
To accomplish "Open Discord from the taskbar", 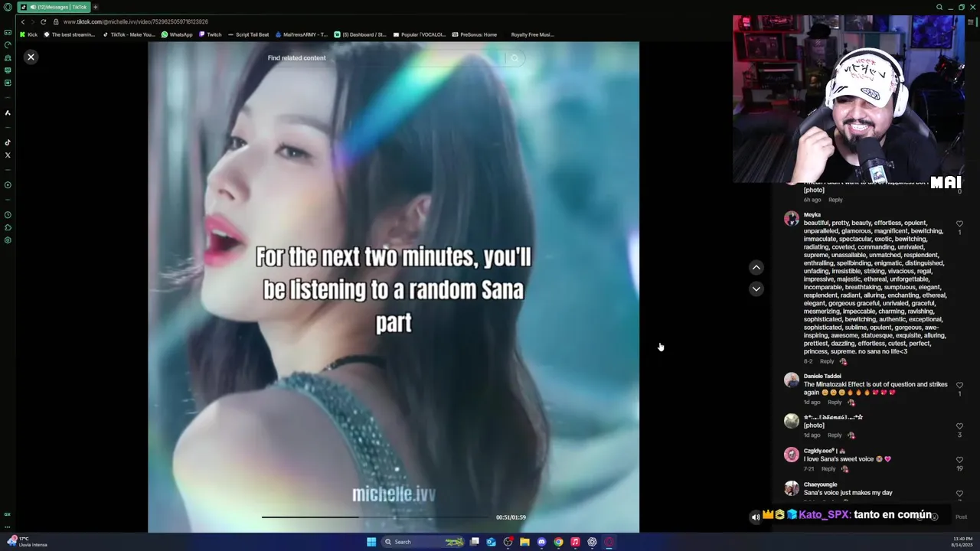I will tap(541, 542).
